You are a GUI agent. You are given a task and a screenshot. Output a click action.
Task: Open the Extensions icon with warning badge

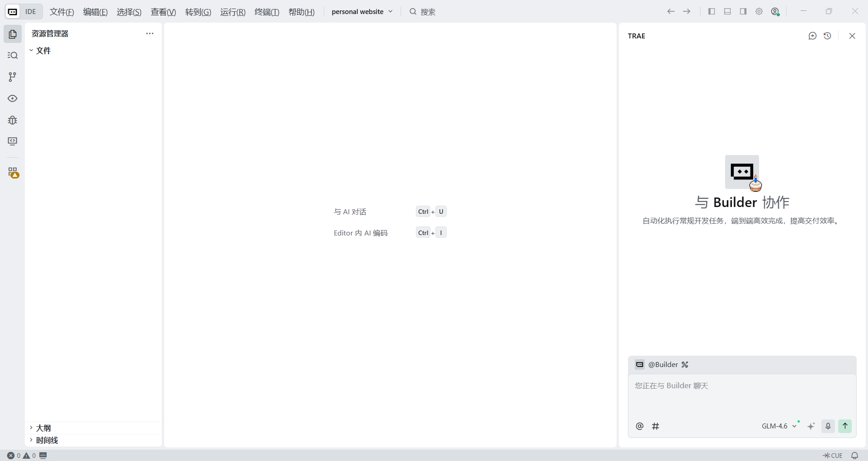[13, 172]
